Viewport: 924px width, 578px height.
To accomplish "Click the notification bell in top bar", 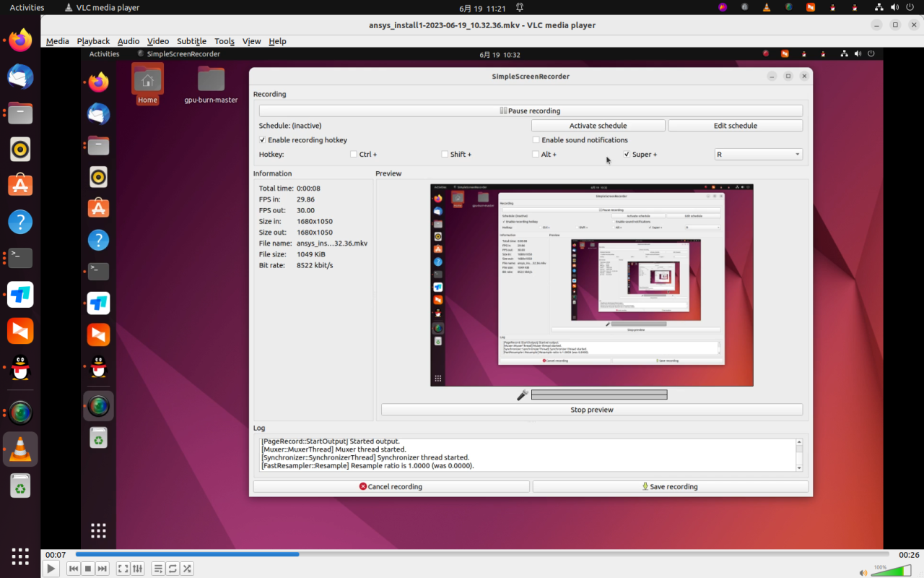I will pos(520,7).
